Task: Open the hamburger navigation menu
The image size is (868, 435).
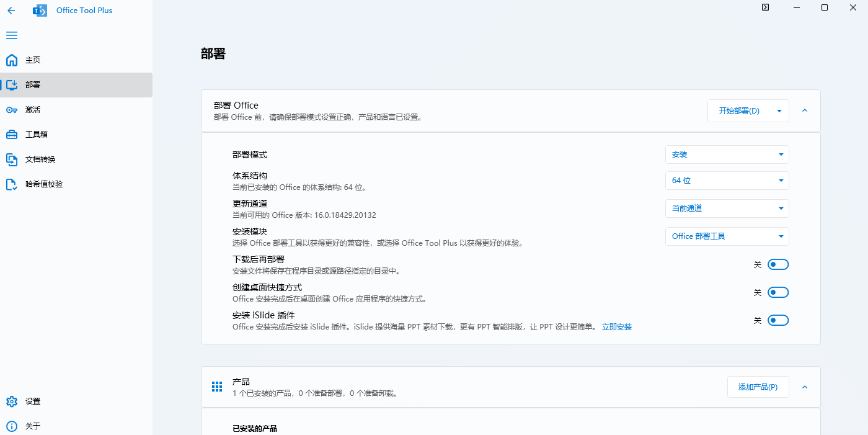Action: click(11, 35)
